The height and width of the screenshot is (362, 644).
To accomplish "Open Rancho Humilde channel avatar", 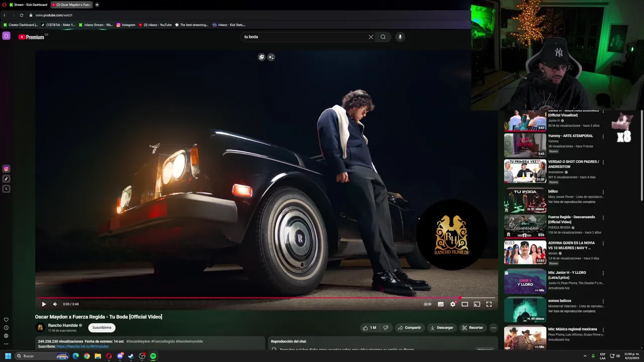I will click(40, 327).
